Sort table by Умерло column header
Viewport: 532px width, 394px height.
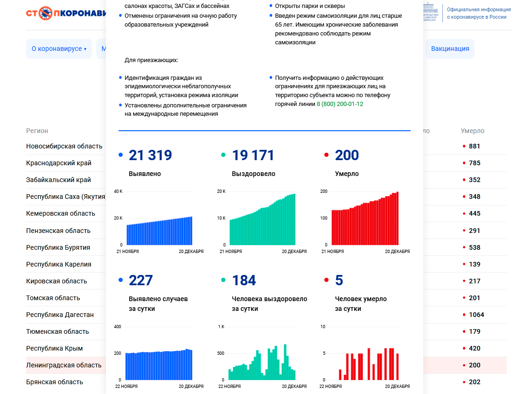472,131
